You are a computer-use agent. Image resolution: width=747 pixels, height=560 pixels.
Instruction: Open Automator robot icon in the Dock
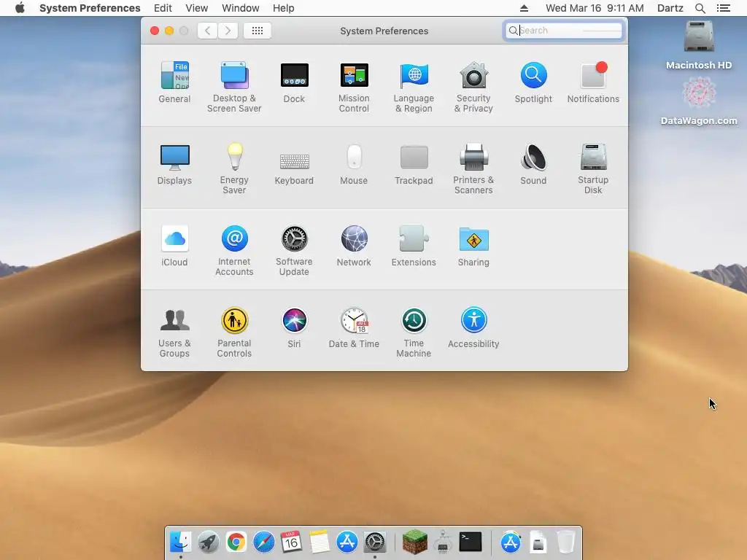[443, 542]
